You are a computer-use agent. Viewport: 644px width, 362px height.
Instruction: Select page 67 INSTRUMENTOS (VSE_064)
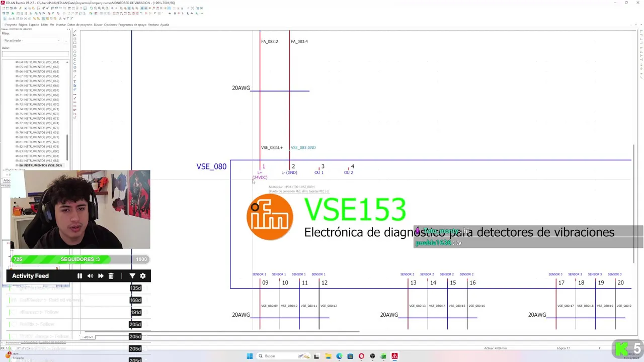(x=39, y=76)
